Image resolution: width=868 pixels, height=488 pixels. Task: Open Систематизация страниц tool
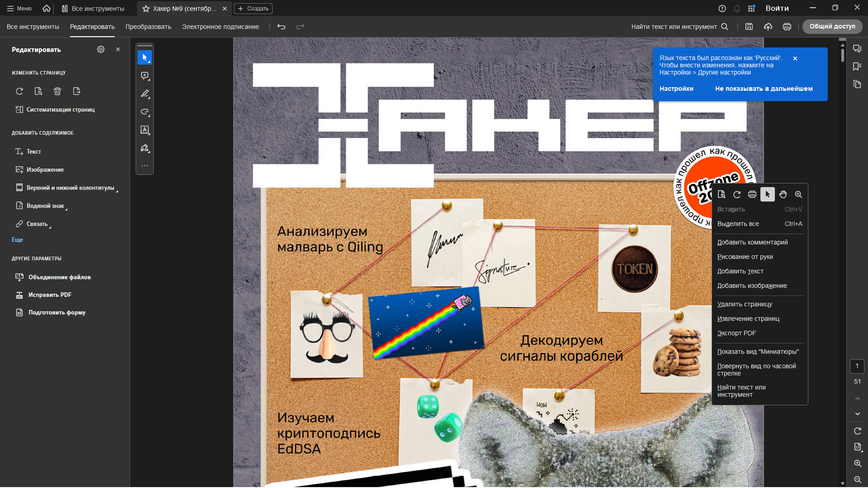tap(55, 110)
